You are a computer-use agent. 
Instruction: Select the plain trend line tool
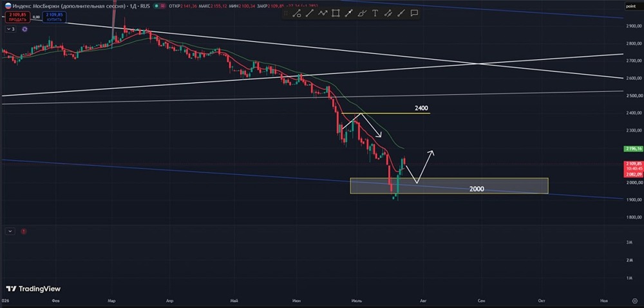[309, 13]
